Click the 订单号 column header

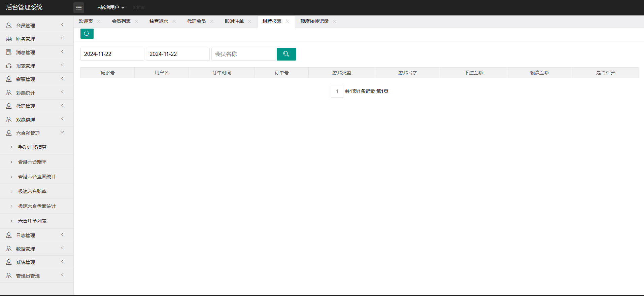(x=282, y=73)
